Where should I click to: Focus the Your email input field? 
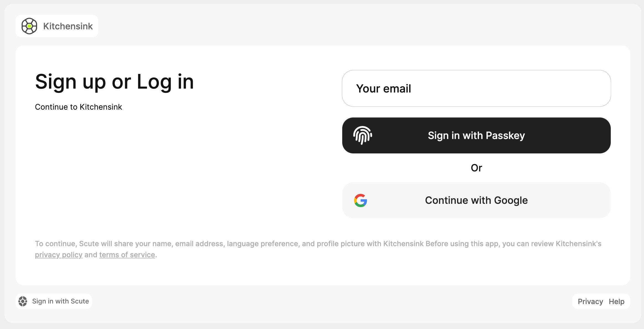(x=476, y=88)
